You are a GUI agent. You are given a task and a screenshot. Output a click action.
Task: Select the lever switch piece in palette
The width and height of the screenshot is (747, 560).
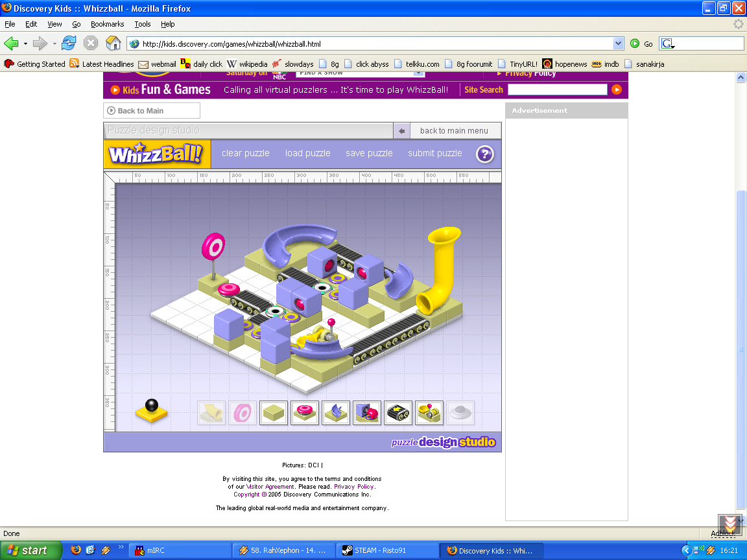(429, 413)
